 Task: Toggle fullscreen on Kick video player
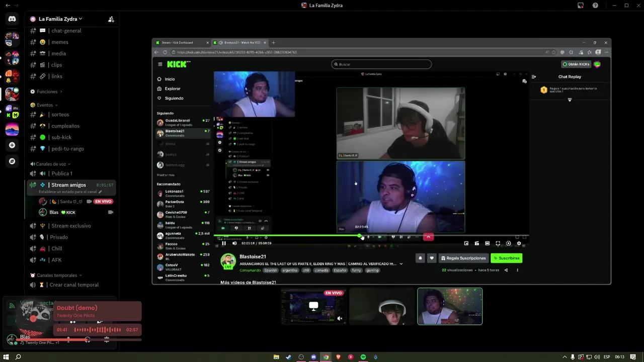pos(498,243)
